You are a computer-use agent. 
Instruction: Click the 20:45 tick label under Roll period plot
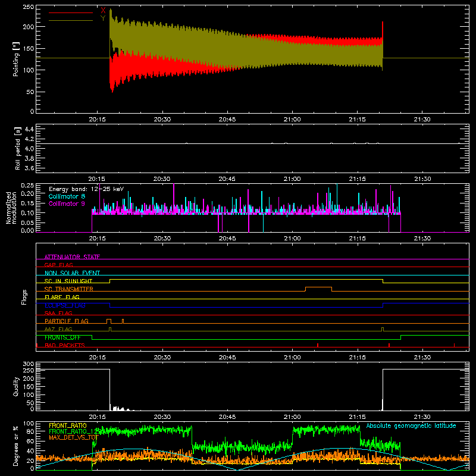coord(227,179)
